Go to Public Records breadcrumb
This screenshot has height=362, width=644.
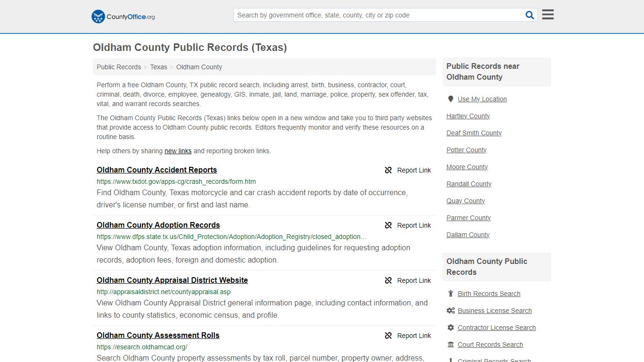(119, 67)
